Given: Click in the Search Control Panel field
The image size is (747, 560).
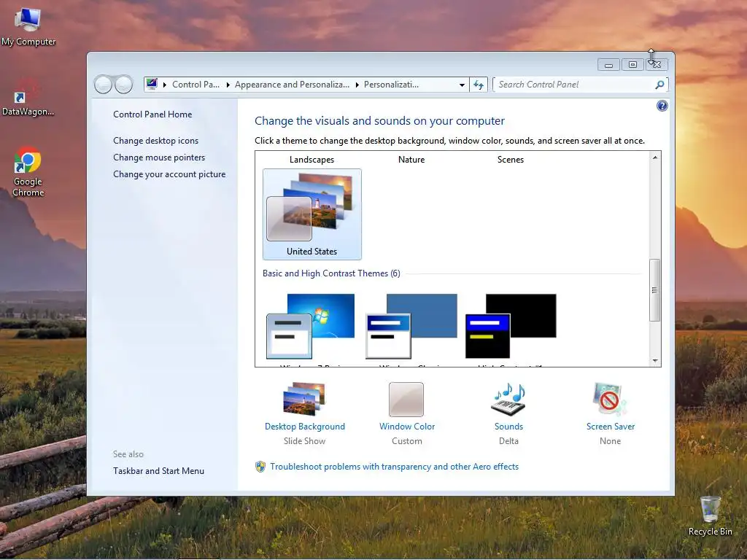Looking at the screenshot, I should 574,85.
